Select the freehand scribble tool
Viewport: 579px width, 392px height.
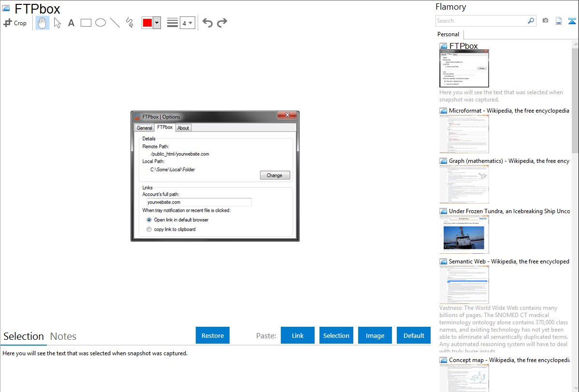(x=130, y=23)
